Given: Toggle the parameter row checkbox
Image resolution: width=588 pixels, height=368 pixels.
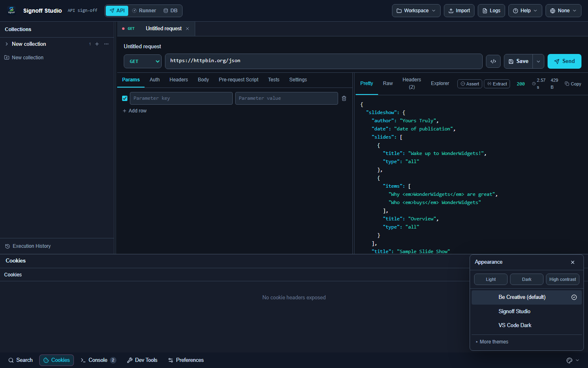Looking at the screenshot, I should point(125,99).
